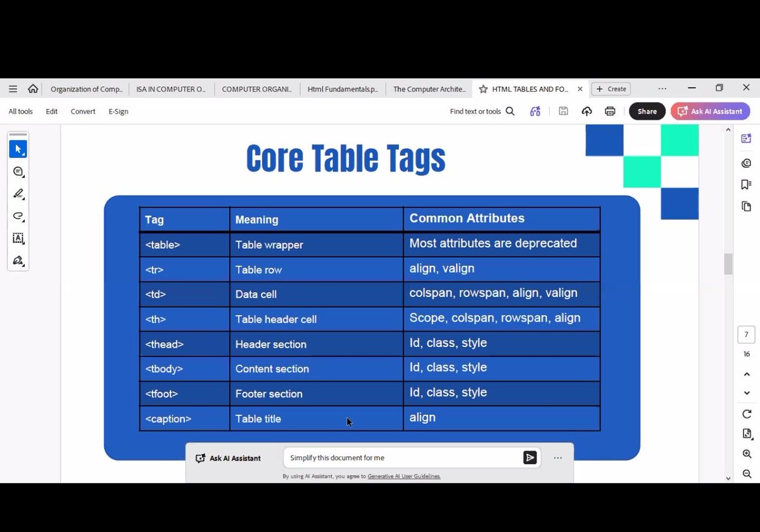Click the 'Footer section' cell
The image size is (760, 532).
pyautogui.click(x=316, y=393)
